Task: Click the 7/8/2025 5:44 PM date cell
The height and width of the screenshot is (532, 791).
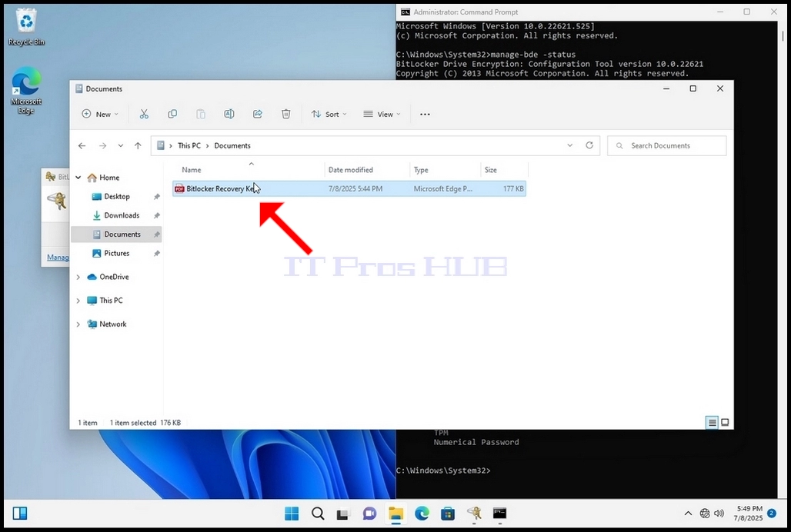Action: [355, 189]
